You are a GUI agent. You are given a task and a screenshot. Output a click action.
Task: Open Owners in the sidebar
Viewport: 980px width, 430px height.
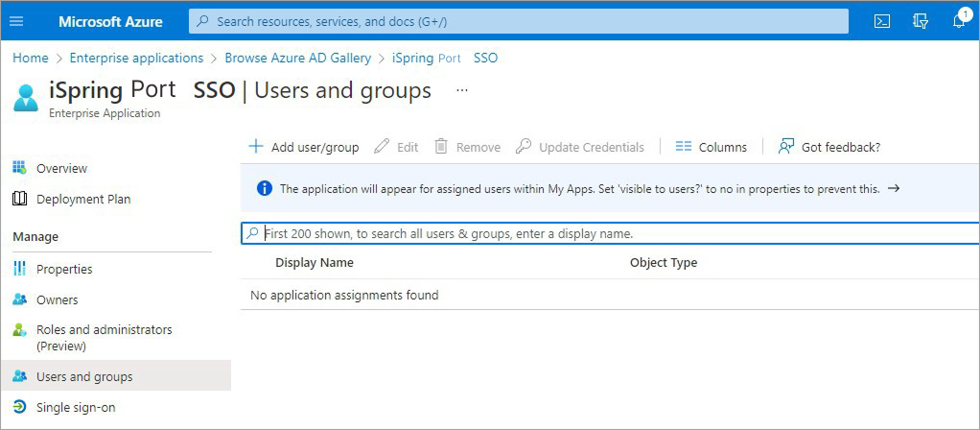(x=57, y=299)
